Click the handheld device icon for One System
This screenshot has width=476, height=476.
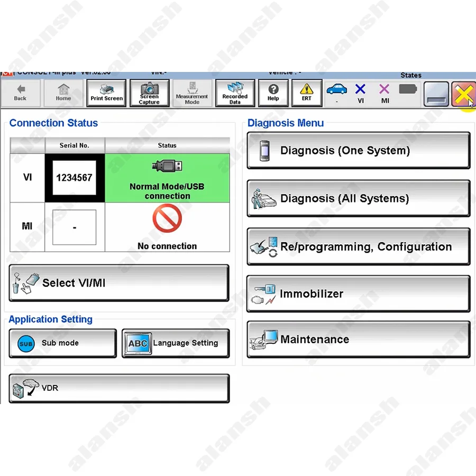pos(265,151)
